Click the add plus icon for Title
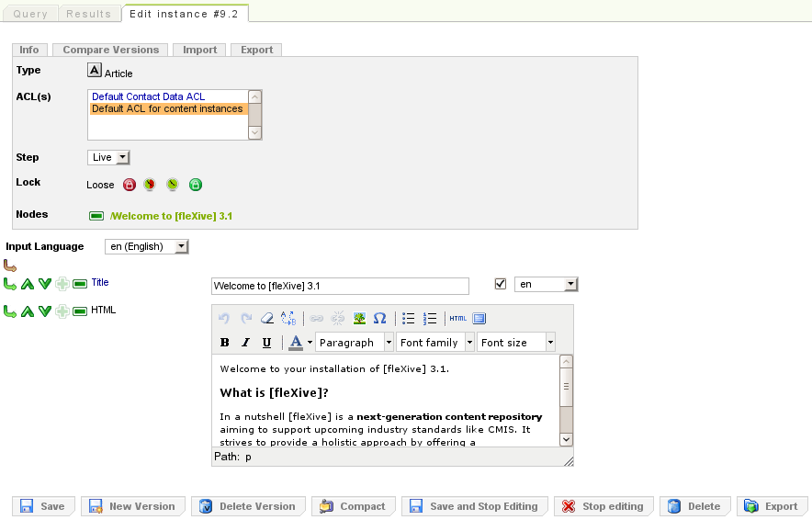This screenshot has width=812, height=520. coord(62,284)
